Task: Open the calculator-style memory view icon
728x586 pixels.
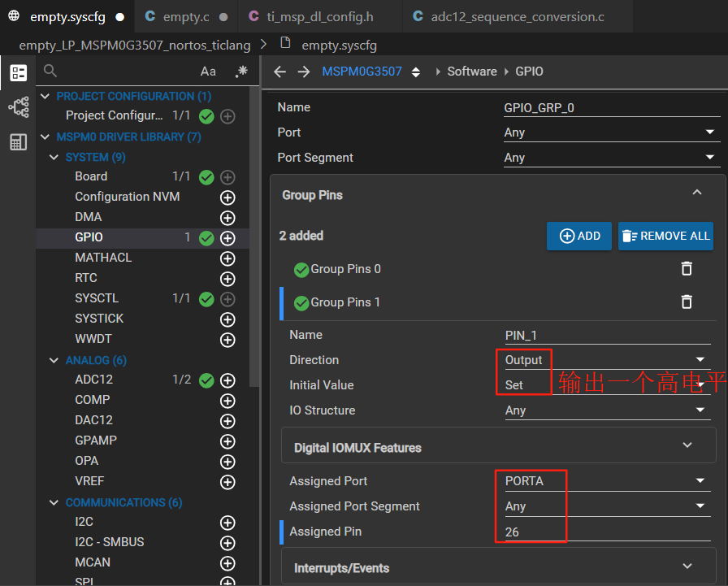Action: (x=19, y=141)
